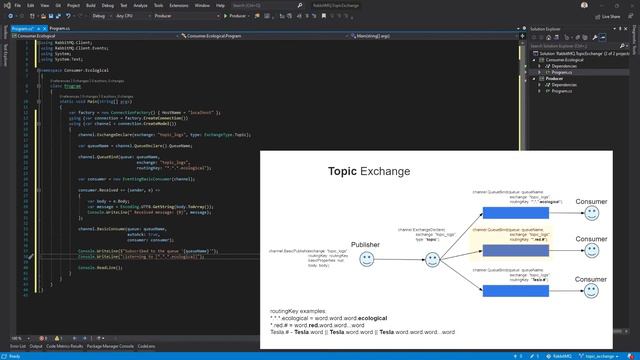Open the CodeLens tab
640x360 pixels.
[146, 346]
